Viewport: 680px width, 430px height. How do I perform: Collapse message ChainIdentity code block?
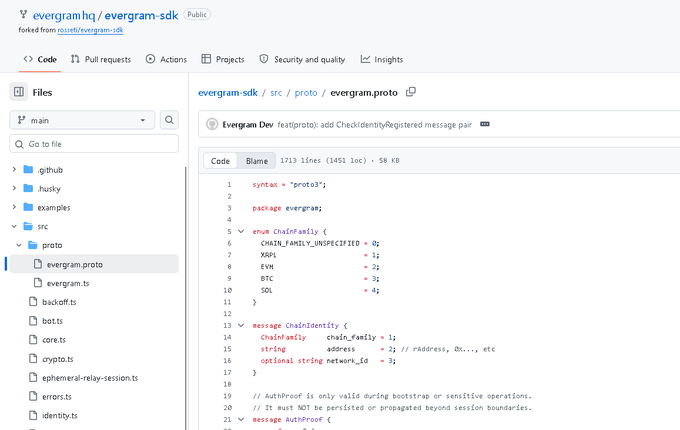241,326
